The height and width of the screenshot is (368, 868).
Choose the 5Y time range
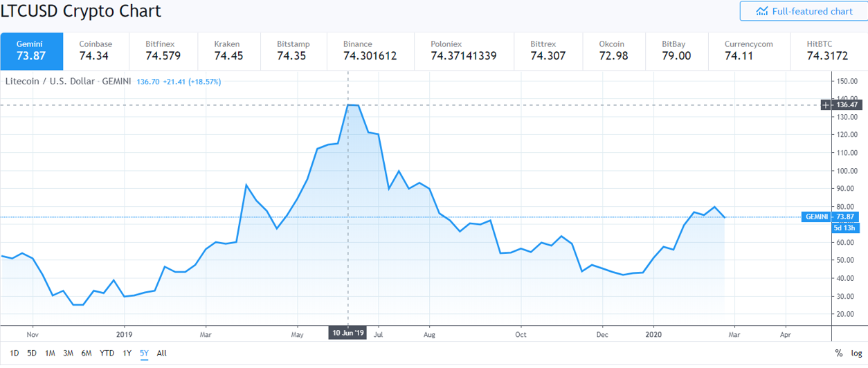[144, 353]
